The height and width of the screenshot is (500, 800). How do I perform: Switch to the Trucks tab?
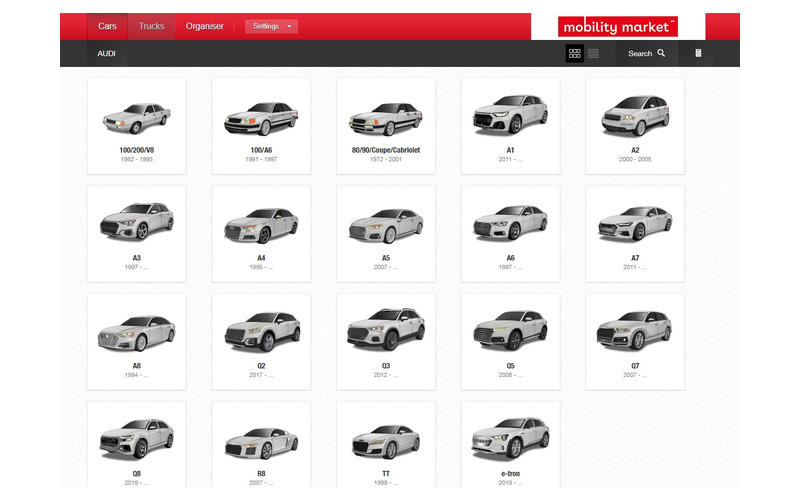click(x=151, y=26)
